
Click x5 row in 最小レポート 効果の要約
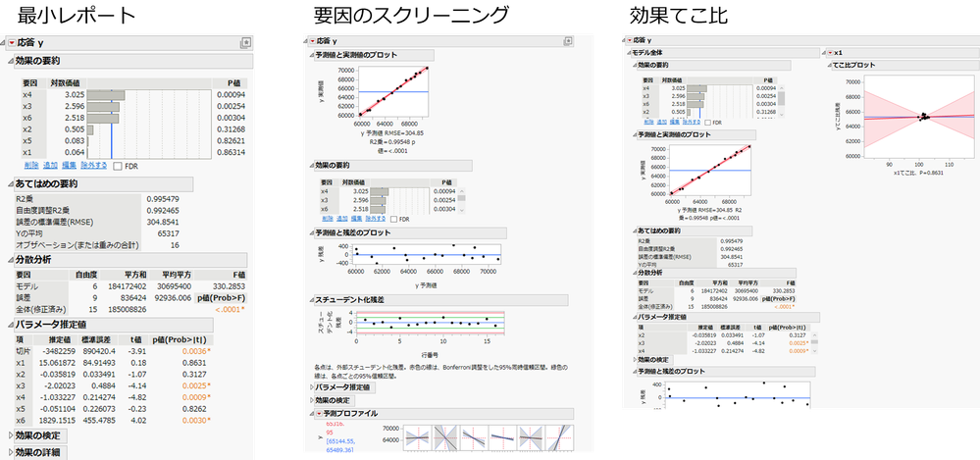pyautogui.click(x=135, y=140)
